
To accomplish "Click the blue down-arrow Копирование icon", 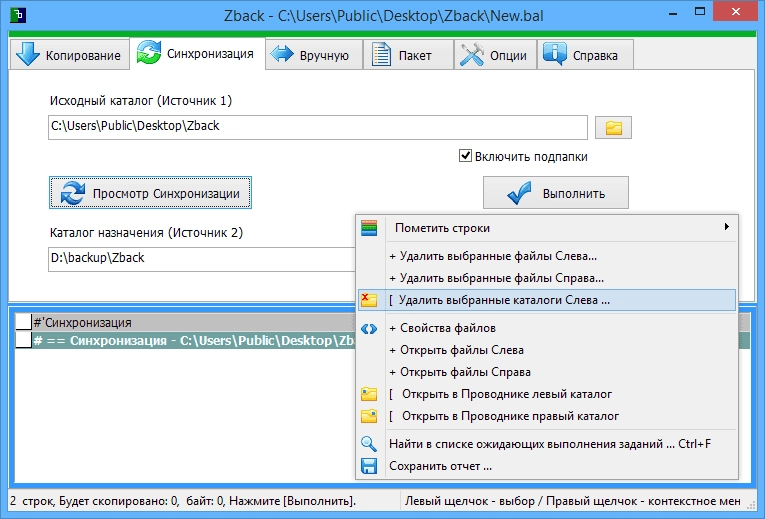I will tap(28, 54).
